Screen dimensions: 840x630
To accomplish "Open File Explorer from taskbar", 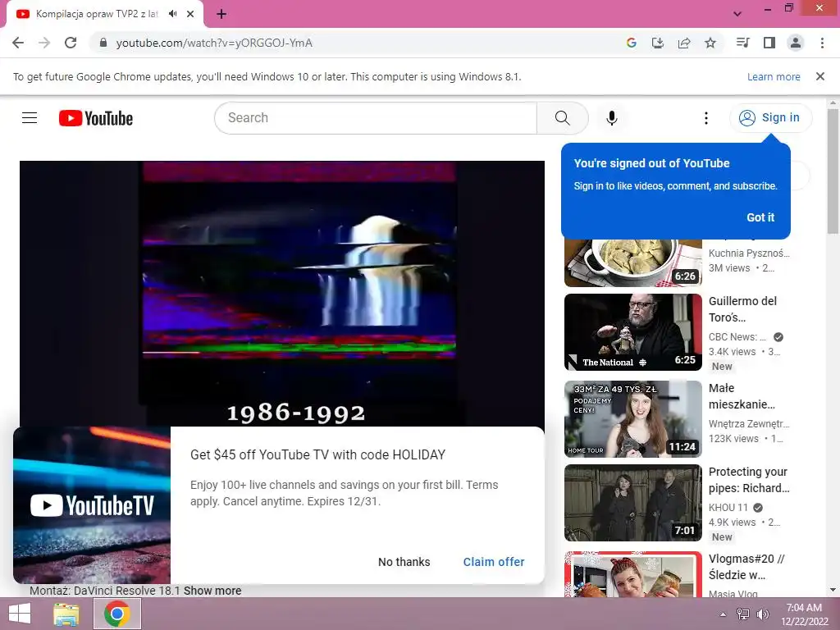I will 66,614.
